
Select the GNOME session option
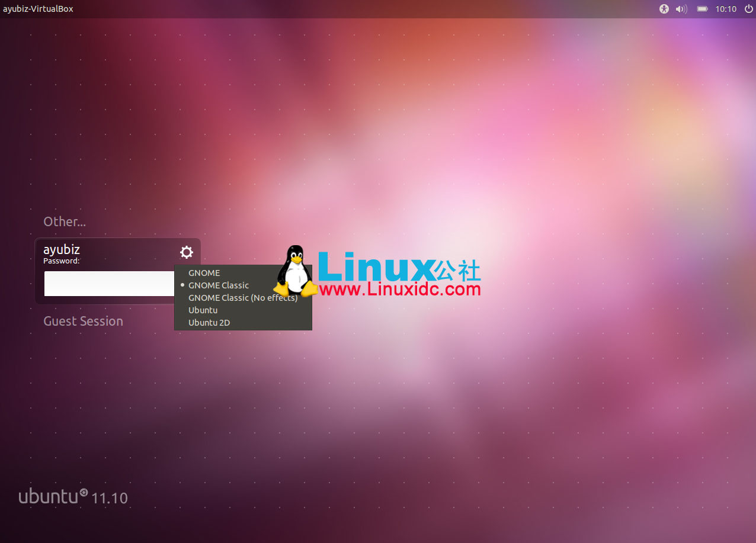click(204, 272)
